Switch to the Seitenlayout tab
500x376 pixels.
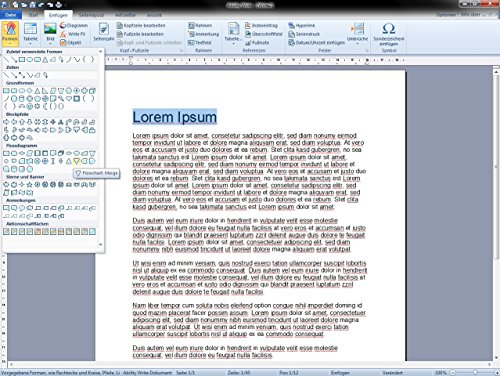coord(91,15)
